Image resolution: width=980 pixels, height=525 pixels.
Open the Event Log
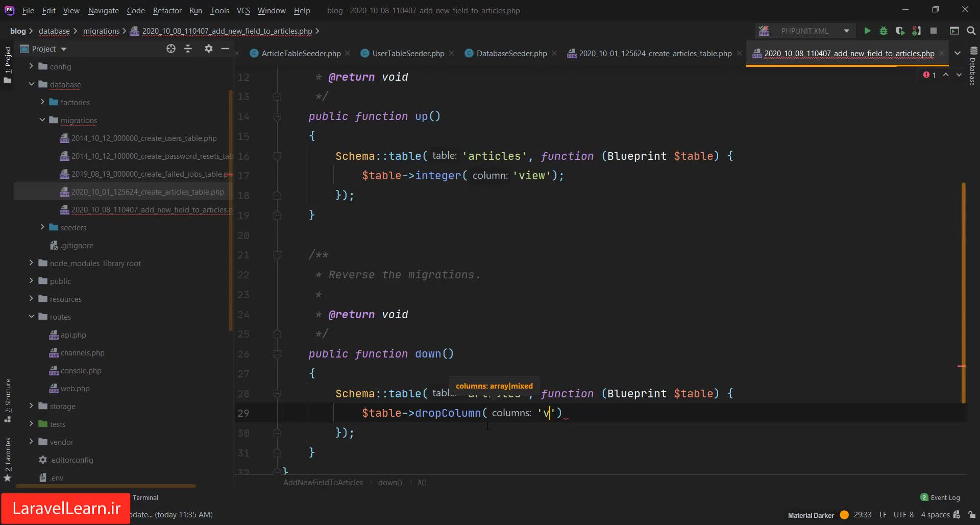(x=945, y=497)
